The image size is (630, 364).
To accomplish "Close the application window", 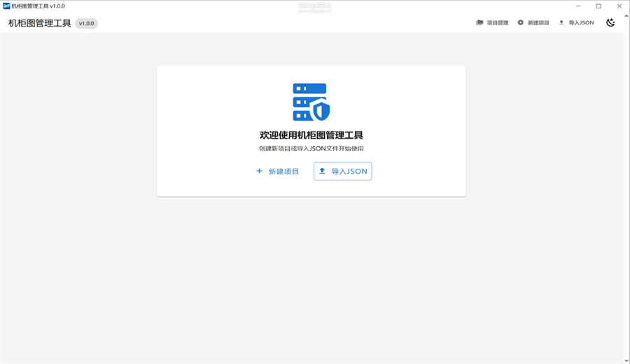I will 619,6.
